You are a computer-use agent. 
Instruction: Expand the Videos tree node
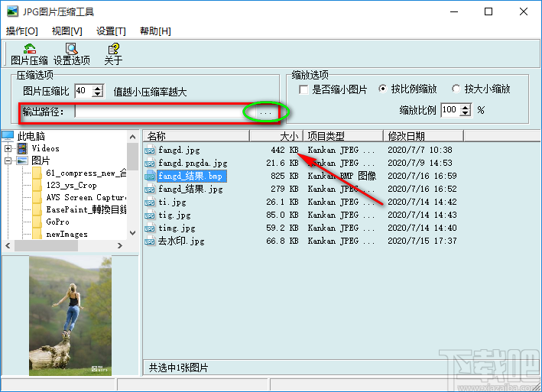[x=8, y=148]
